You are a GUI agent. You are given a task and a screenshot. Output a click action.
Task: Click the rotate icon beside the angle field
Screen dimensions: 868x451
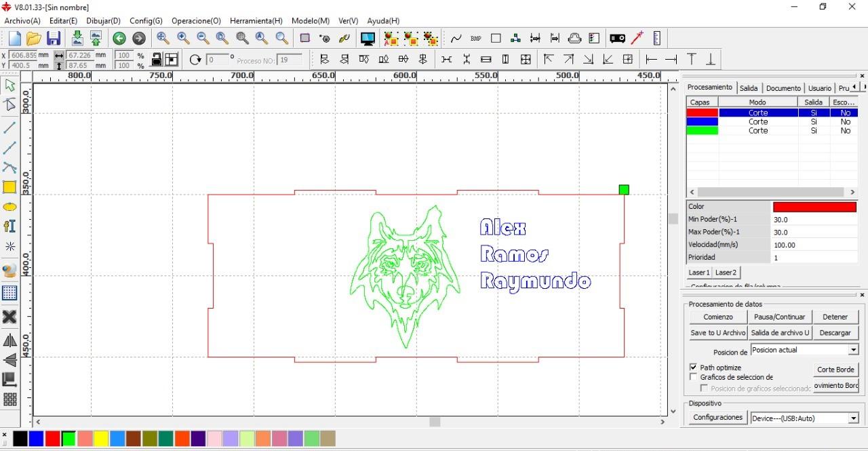click(195, 60)
